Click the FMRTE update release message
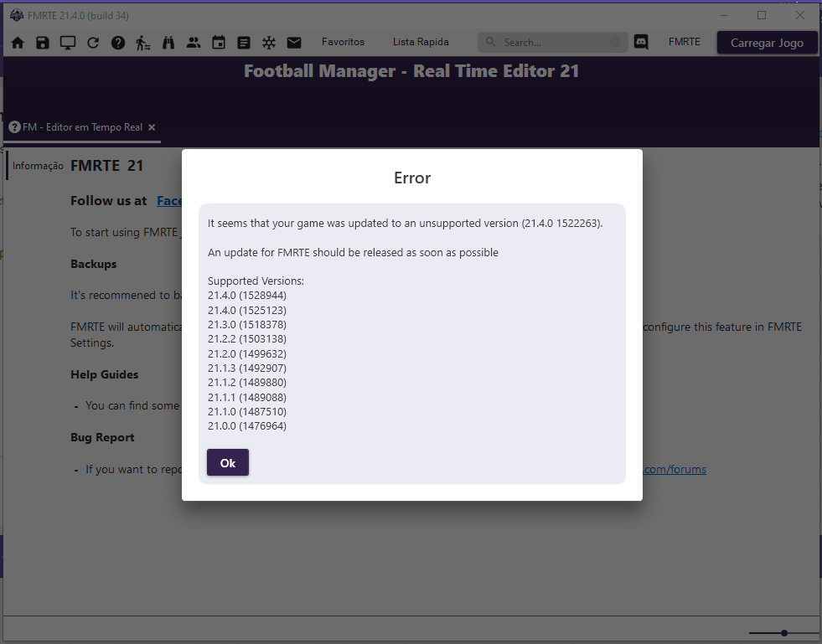 (353, 253)
